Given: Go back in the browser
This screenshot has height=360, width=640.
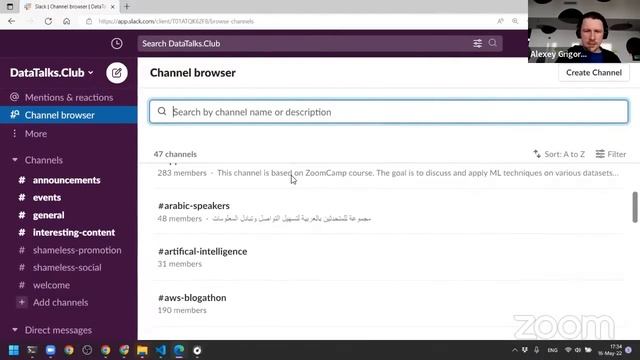Looking at the screenshot, I should (11, 21).
